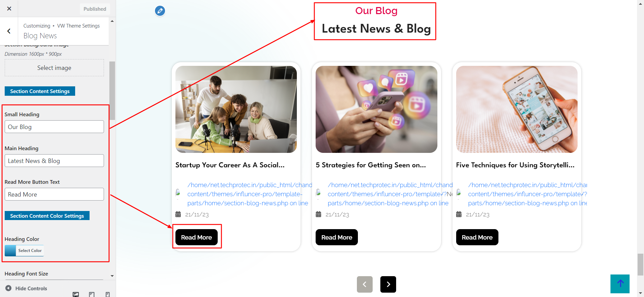Click Read More on the Five Techniques post
The height and width of the screenshot is (297, 644).
pos(477,237)
